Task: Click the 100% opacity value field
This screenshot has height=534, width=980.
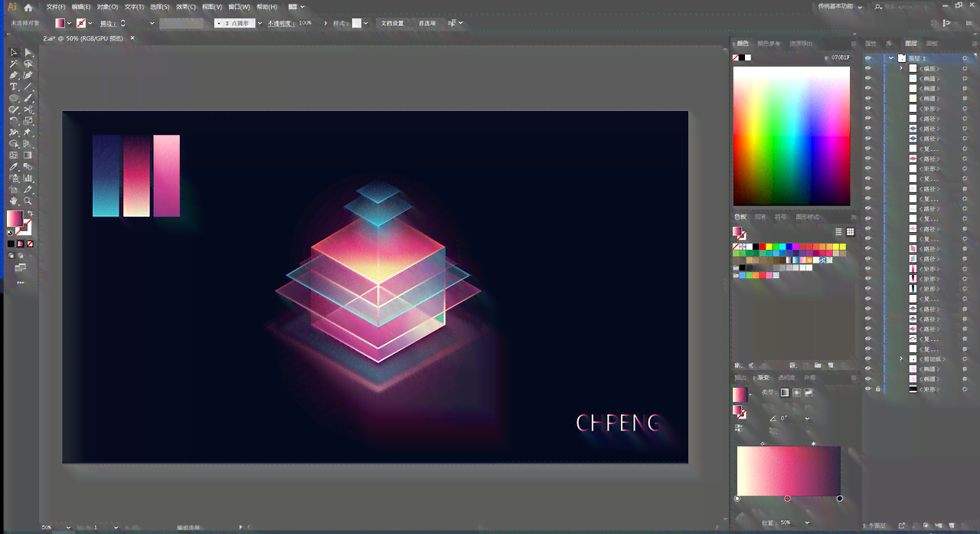Action: [x=307, y=23]
